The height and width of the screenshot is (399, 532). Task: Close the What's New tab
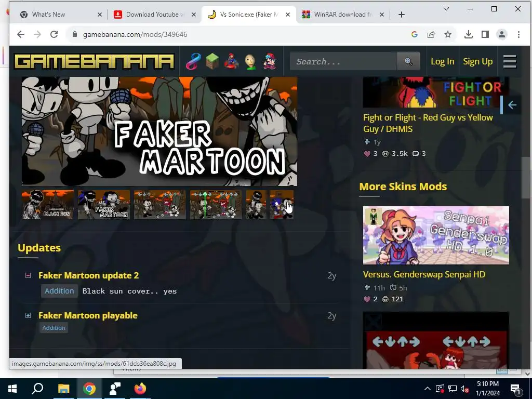[x=100, y=14]
